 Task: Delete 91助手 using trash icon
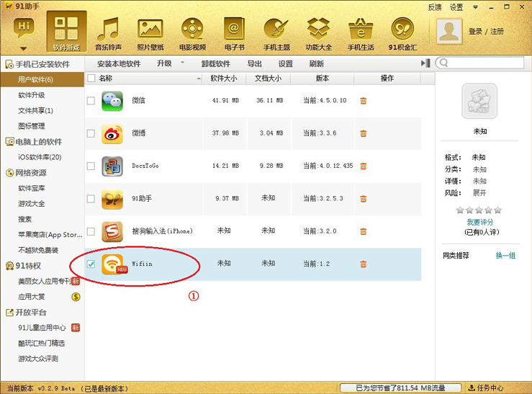pyautogui.click(x=363, y=199)
